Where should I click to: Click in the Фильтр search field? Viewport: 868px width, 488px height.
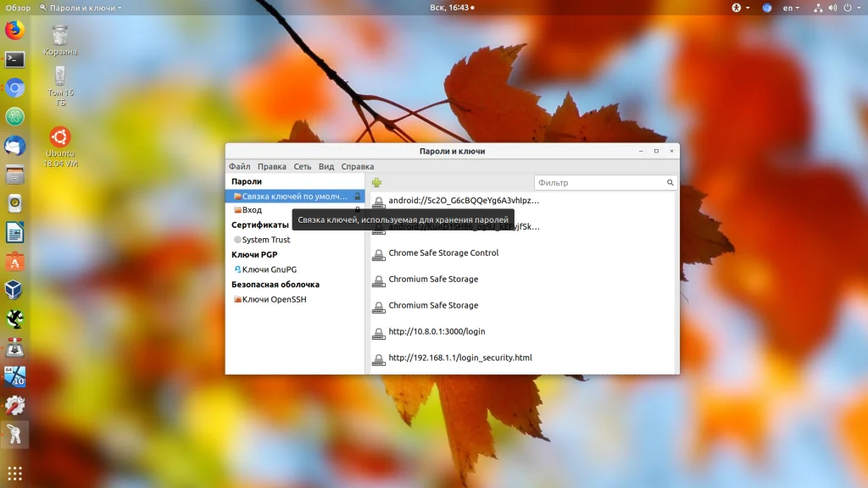pos(598,183)
